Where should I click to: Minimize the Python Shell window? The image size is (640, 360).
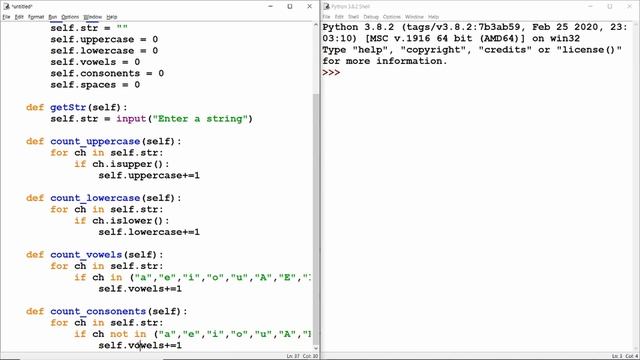pos(590,7)
